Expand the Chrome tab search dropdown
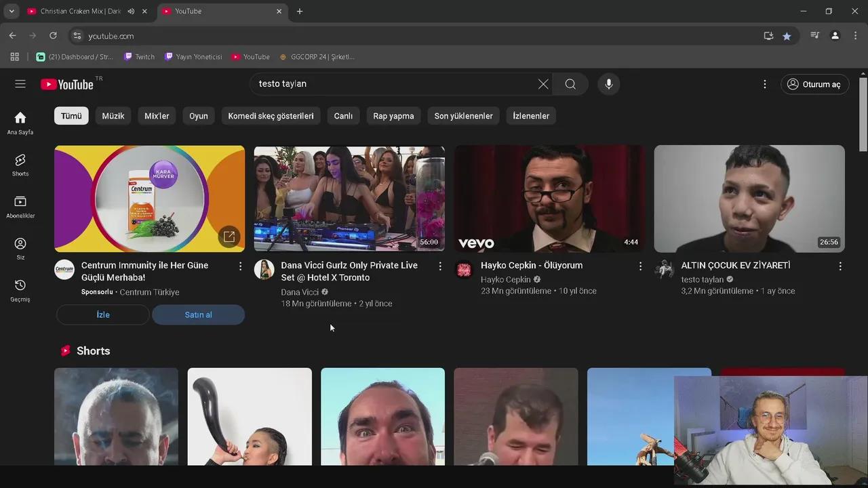Screen dimensions: 868x488 (x=12, y=12)
